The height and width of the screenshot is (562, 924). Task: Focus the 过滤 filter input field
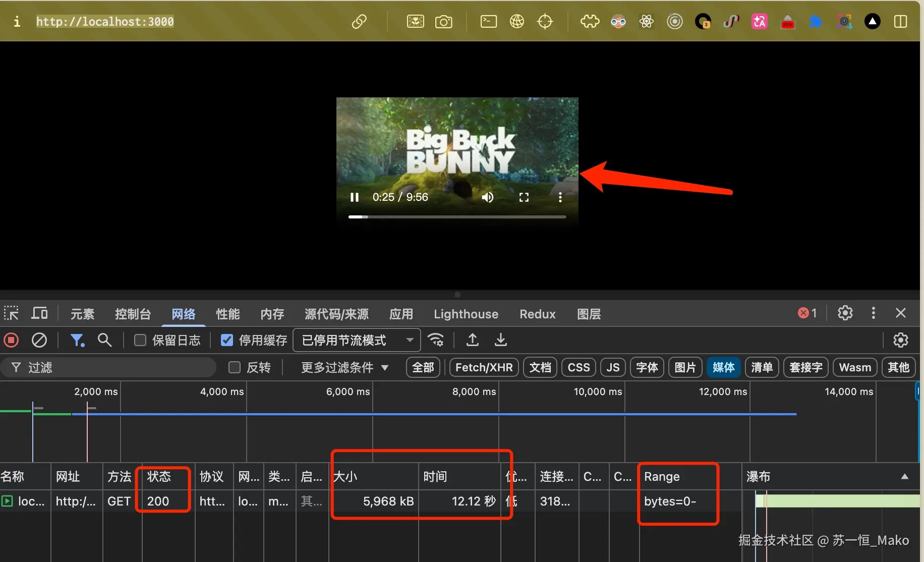109,367
